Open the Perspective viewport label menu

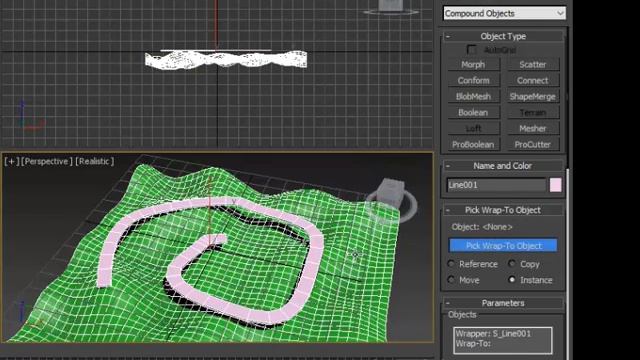click(47, 161)
